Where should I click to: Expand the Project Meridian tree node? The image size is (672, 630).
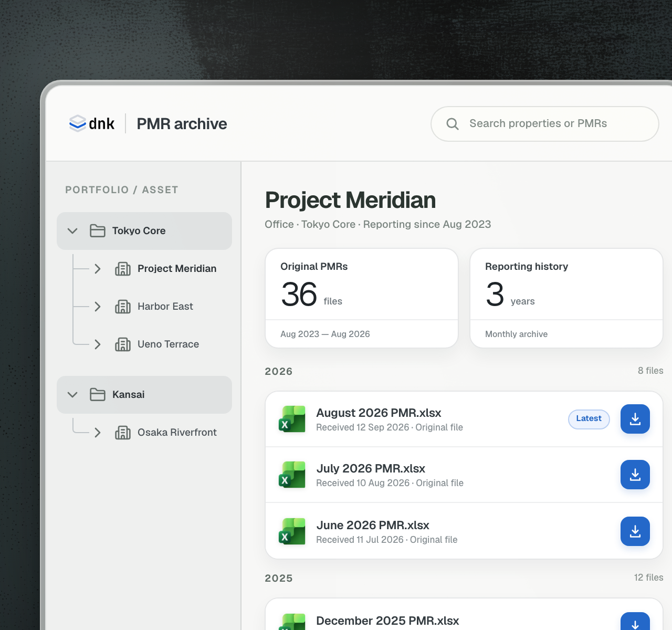tap(98, 269)
